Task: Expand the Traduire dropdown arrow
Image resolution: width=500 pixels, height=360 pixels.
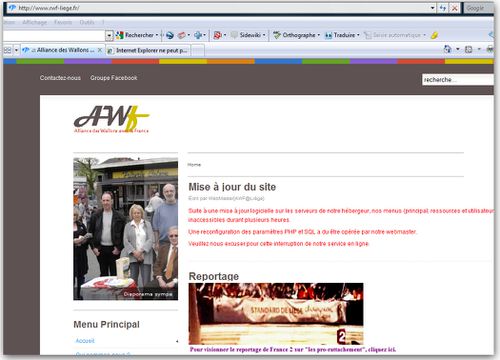Action: tap(358, 35)
